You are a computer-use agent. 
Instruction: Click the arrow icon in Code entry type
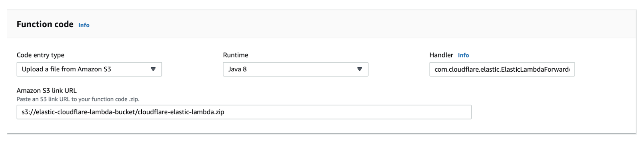click(x=153, y=69)
